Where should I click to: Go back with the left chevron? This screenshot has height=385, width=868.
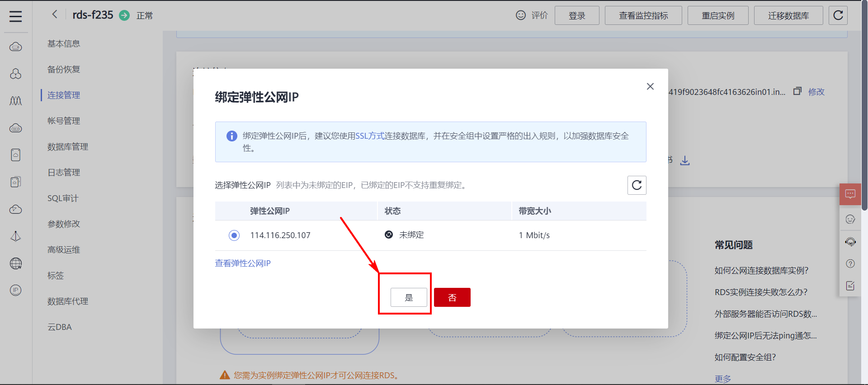[x=55, y=14]
